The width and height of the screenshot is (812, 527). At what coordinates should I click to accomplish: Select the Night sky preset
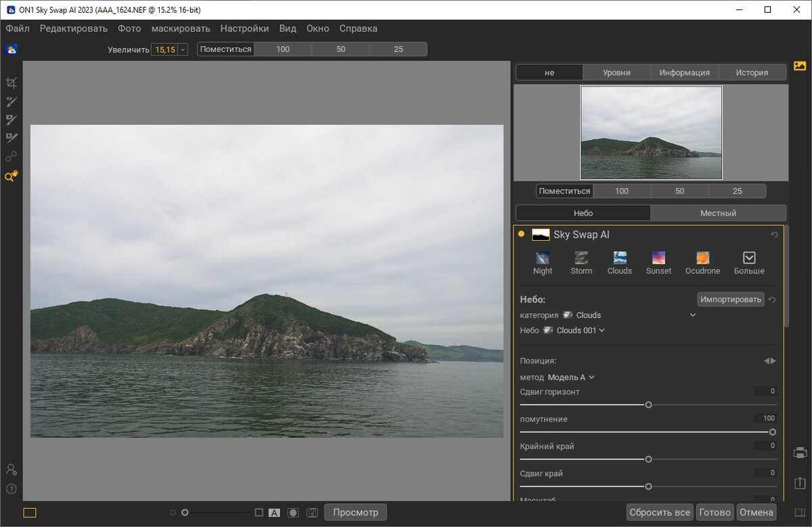[x=543, y=258]
